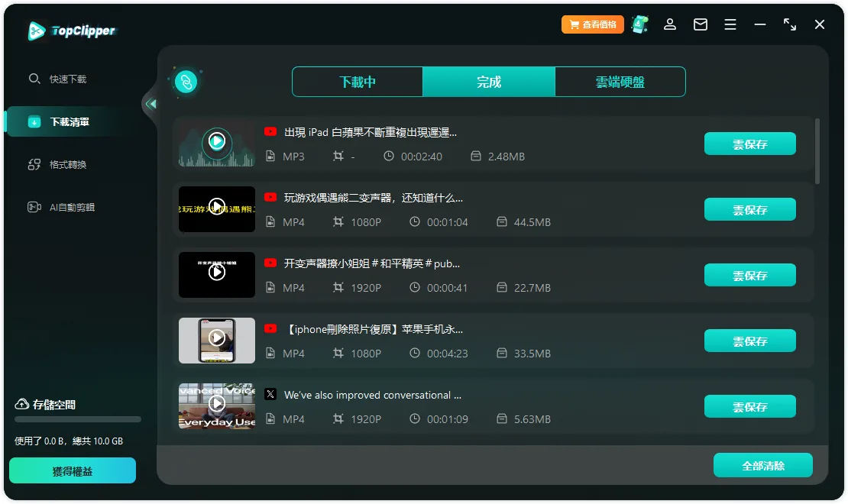
Task: Click title 【iphone刪除照片復原】苹果手机永...
Action: click(373, 329)
